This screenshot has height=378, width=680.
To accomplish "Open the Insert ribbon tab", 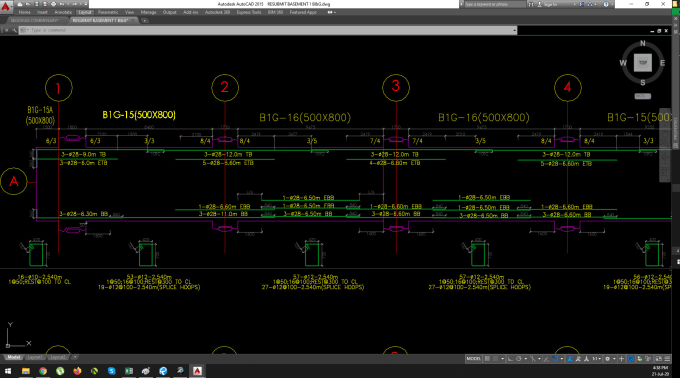I will click(x=42, y=12).
